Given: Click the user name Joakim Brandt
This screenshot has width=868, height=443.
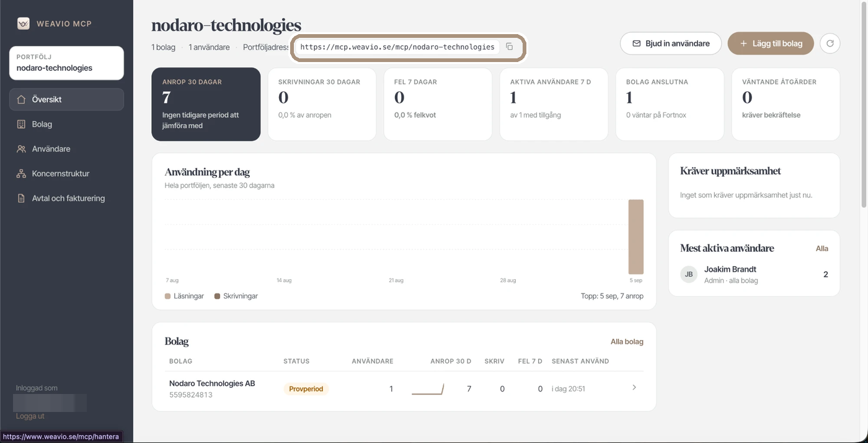Looking at the screenshot, I should point(730,269).
